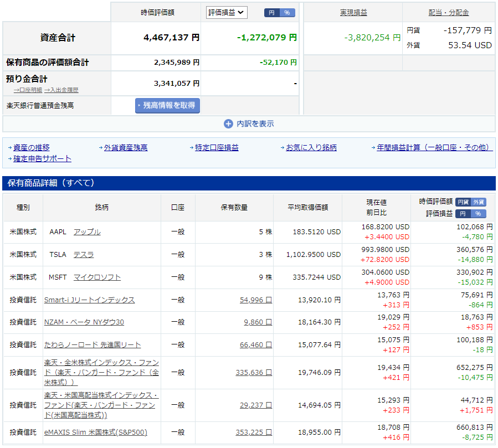Switch summary display to % in top toggle
498x448 pixels.
pos(287,13)
